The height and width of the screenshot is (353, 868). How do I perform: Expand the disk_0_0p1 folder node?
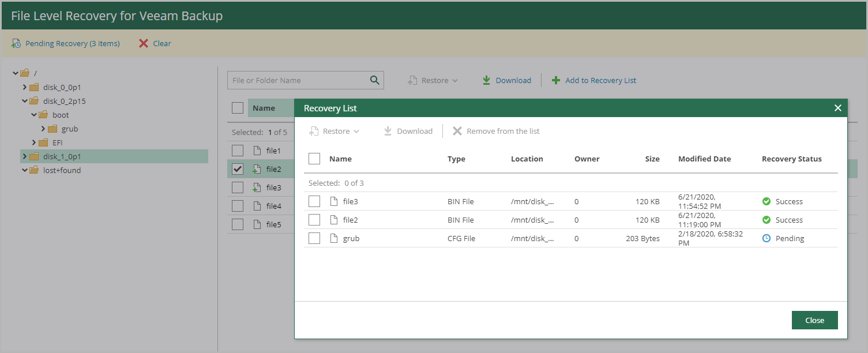(25, 87)
